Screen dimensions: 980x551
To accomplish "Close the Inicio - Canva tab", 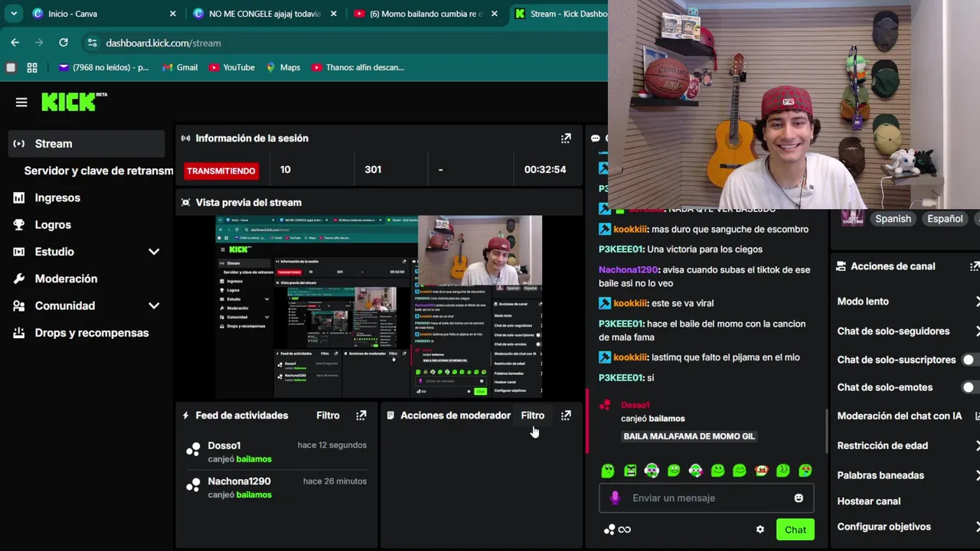I will (172, 14).
